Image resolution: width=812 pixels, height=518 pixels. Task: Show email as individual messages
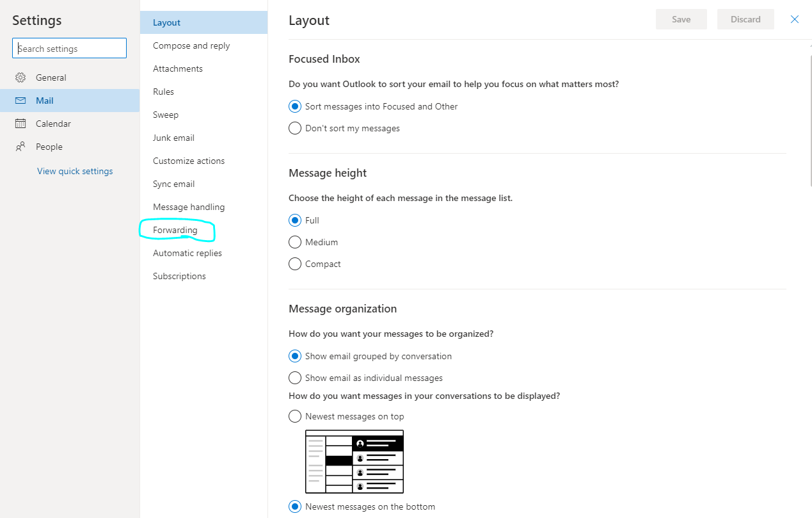tap(294, 378)
